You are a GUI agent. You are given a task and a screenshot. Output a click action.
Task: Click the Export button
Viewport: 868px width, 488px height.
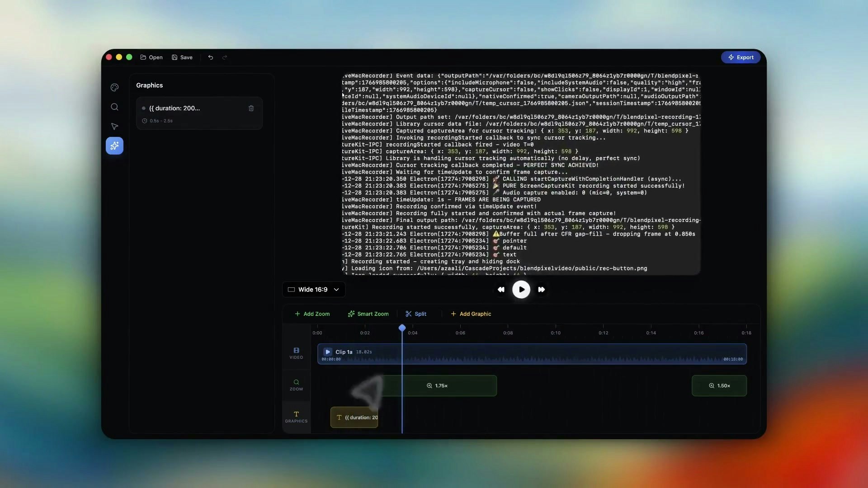coord(741,57)
